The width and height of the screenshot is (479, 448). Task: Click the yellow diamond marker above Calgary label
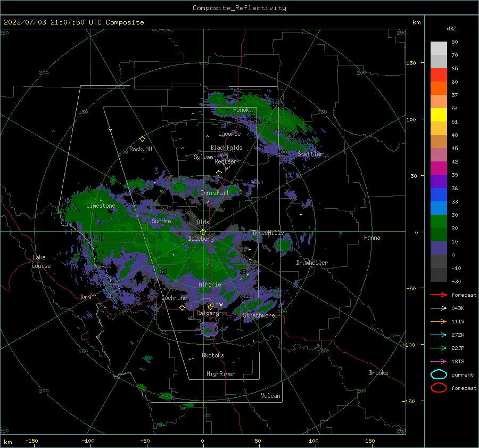(x=210, y=307)
